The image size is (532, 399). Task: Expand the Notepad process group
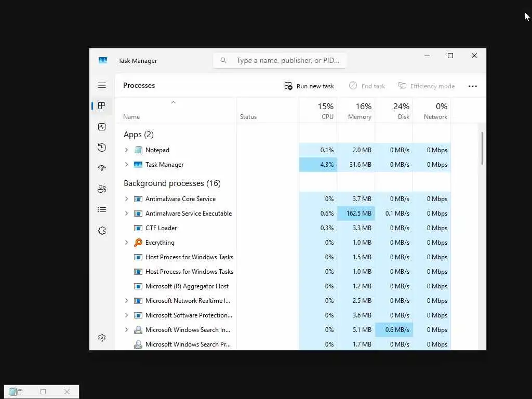(x=127, y=150)
